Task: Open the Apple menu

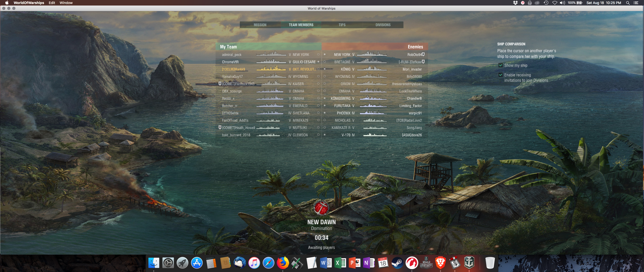Action: pos(7,3)
